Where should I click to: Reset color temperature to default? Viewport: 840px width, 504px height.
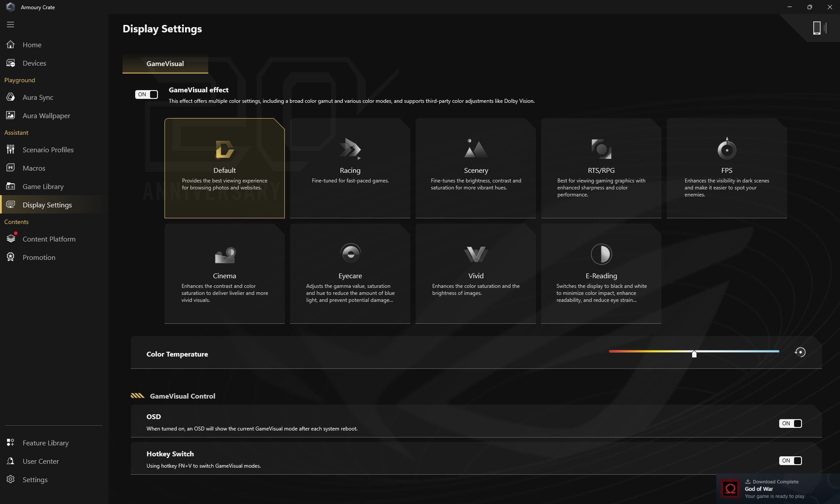click(x=800, y=352)
